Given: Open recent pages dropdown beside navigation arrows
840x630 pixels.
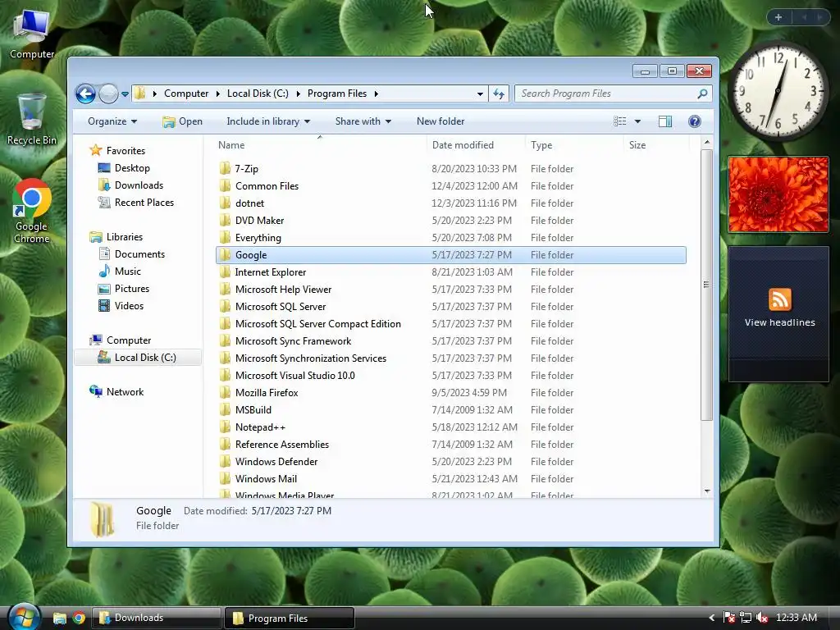Looking at the screenshot, I should (125, 94).
